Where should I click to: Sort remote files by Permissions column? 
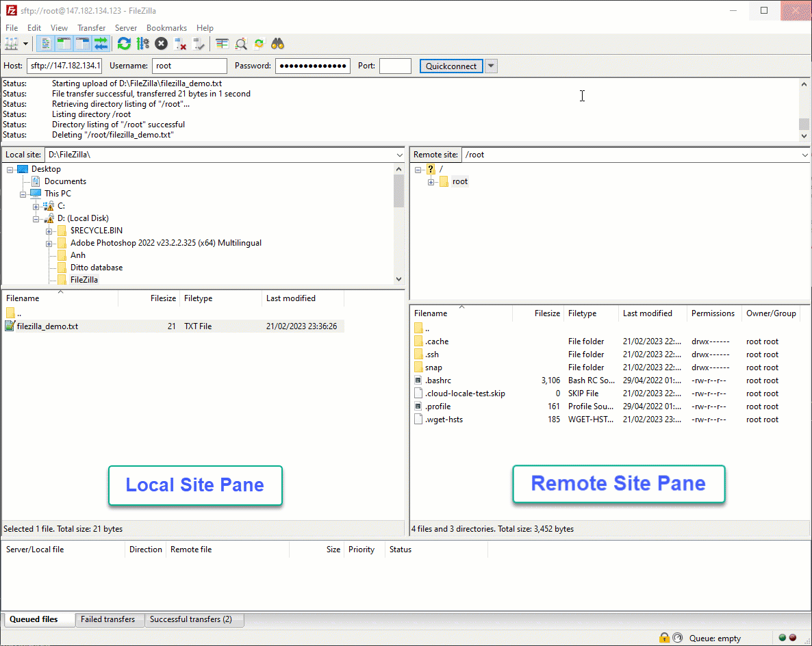[x=712, y=313]
